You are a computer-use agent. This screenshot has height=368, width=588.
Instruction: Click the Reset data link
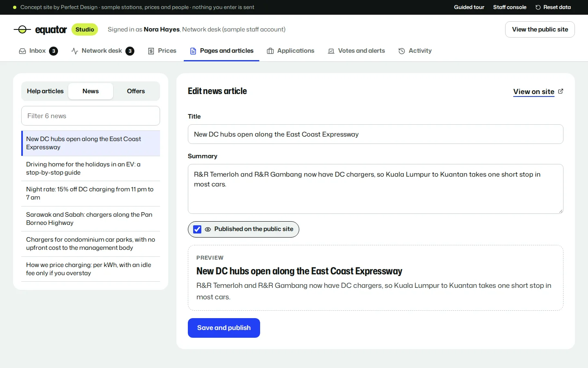point(553,7)
